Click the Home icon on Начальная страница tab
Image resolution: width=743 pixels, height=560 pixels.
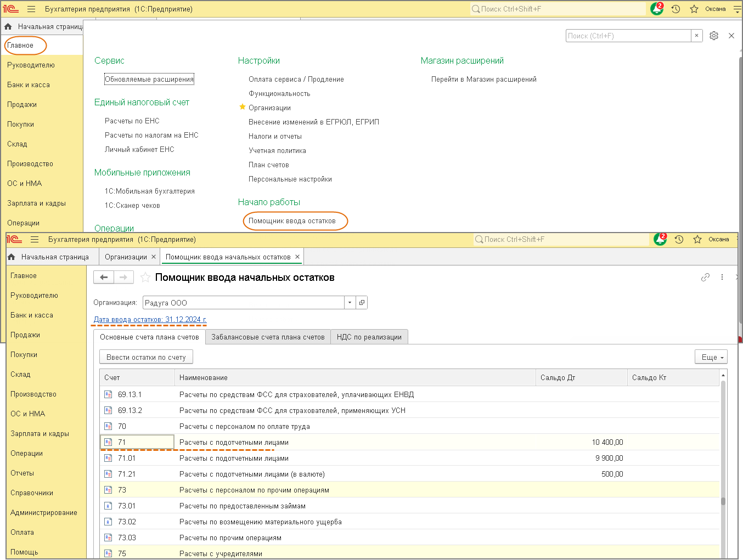(11, 257)
